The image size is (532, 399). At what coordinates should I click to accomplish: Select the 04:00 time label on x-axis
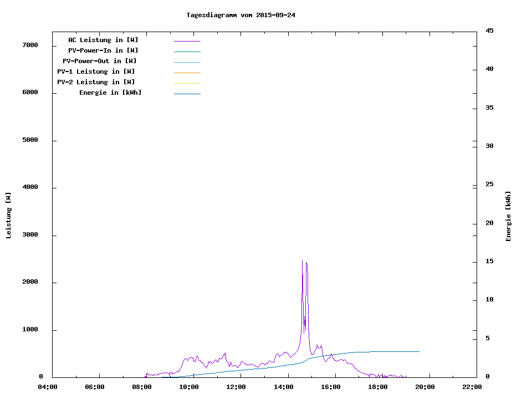click(x=48, y=387)
